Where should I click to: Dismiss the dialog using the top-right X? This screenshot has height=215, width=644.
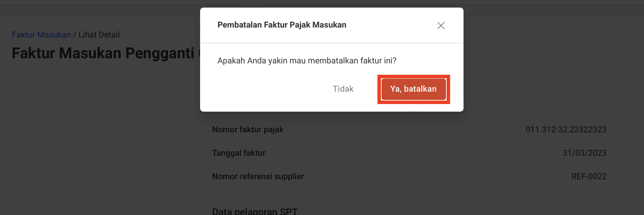[x=441, y=25]
